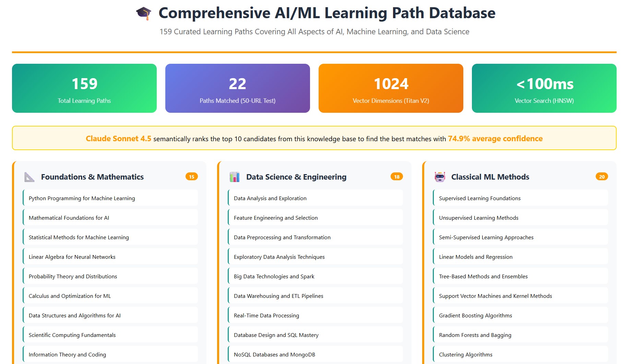Screen dimensions: 630x364
Task: Open Scientific Computing Fundamentals
Action: point(110,335)
